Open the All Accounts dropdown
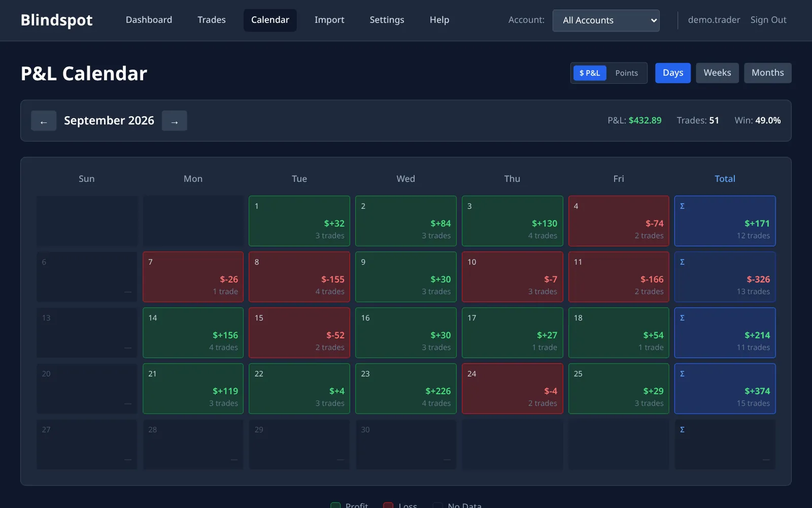This screenshot has width=812, height=508. tap(606, 21)
